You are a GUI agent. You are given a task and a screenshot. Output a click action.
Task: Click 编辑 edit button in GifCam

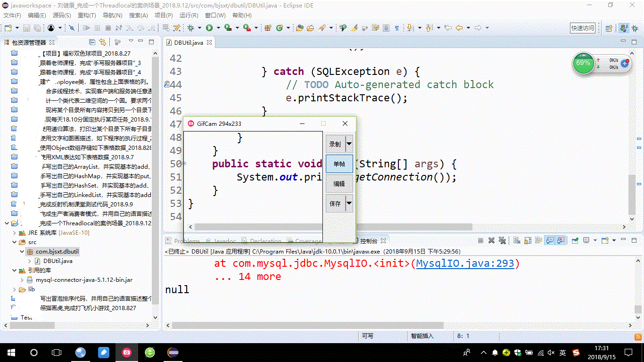(339, 184)
